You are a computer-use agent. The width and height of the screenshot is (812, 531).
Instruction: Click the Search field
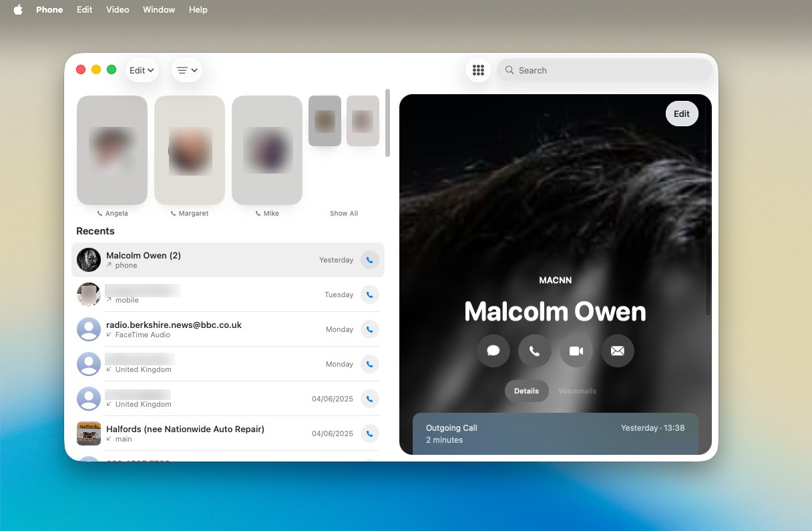coord(604,70)
